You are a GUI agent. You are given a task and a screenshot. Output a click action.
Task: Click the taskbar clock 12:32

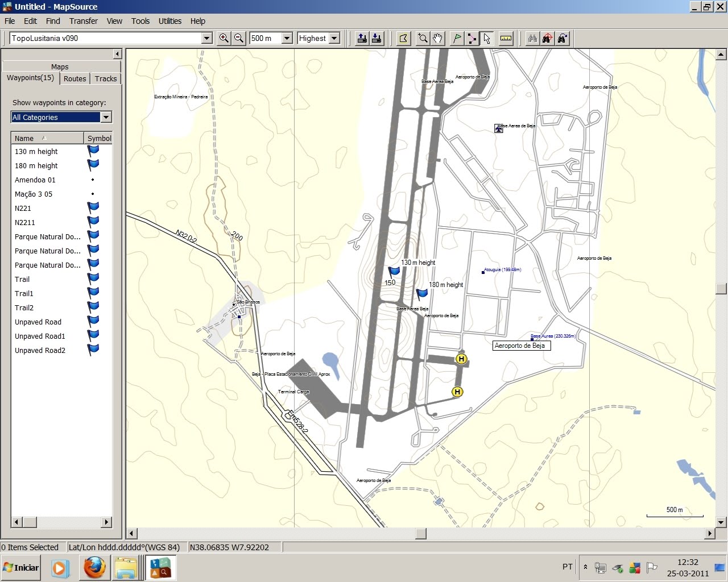[688, 562]
